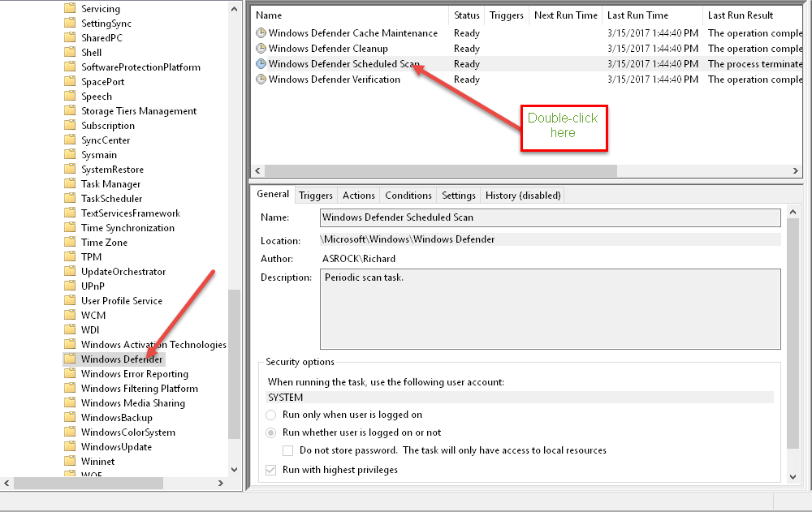The width and height of the screenshot is (812, 512).
Task: Click the folder tree's scroll up arrow
Action: click(234, 9)
